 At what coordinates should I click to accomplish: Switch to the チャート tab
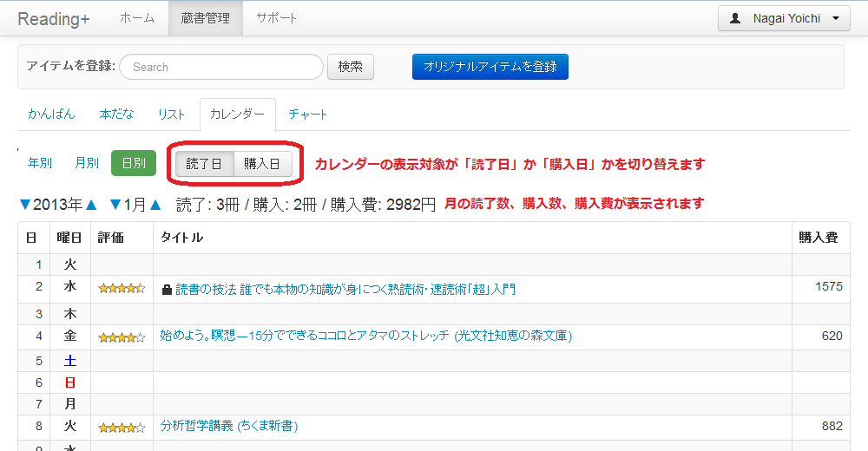pyautogui.click(x=308, y=114)
